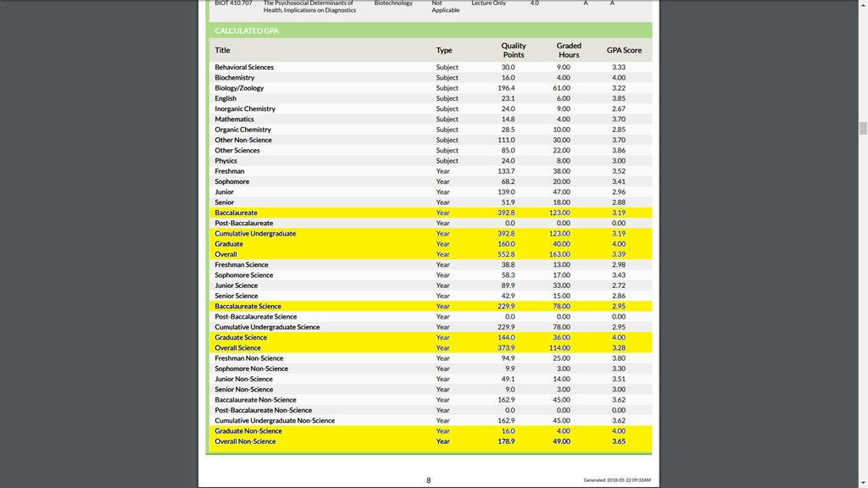This screenshot has width=868, height=488.
Task: Click the Overall Non-Science row label
Action: (x=245, y=441)
